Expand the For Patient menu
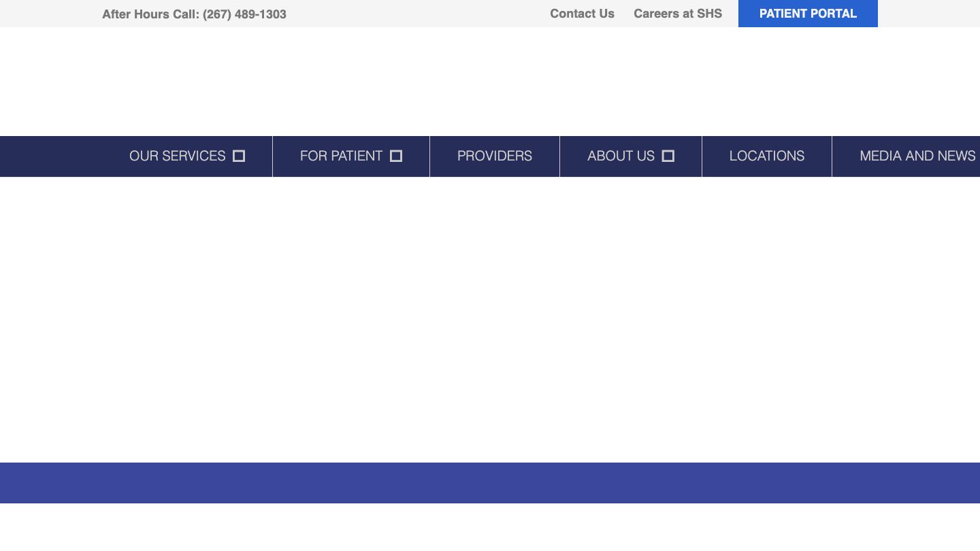Screen dimensions: 980x551 [x=341, y=156]
